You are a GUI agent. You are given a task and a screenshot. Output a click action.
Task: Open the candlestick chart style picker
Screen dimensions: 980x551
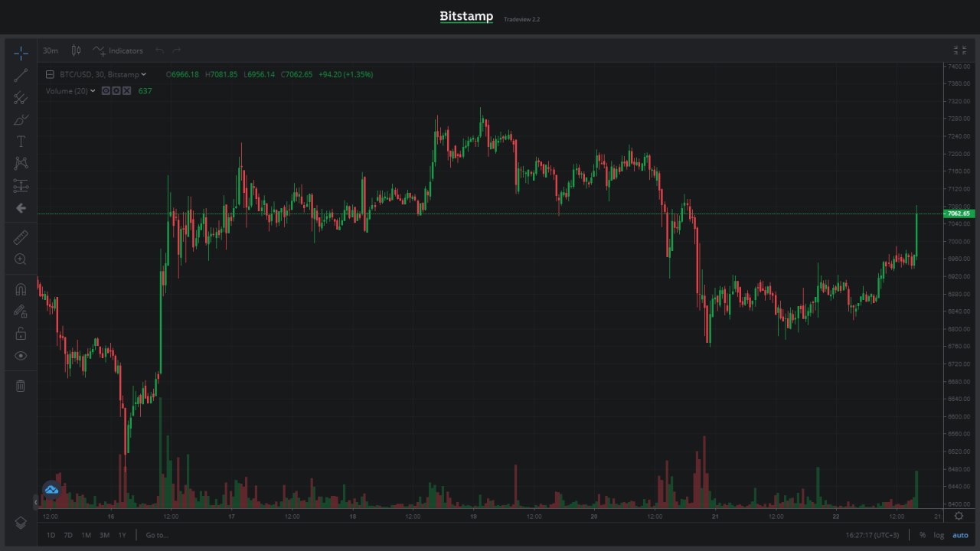click(x=76, y=51)
